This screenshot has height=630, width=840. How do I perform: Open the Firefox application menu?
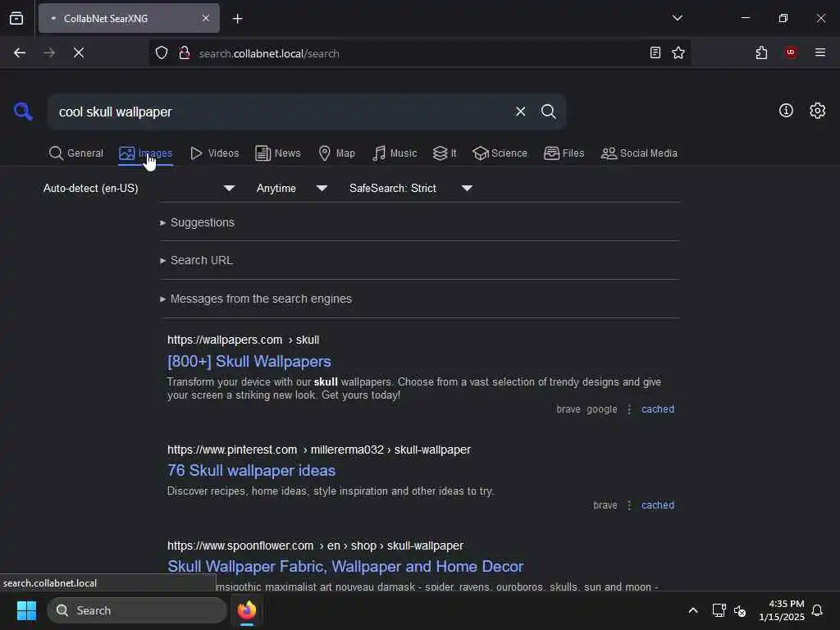point(819,52)
